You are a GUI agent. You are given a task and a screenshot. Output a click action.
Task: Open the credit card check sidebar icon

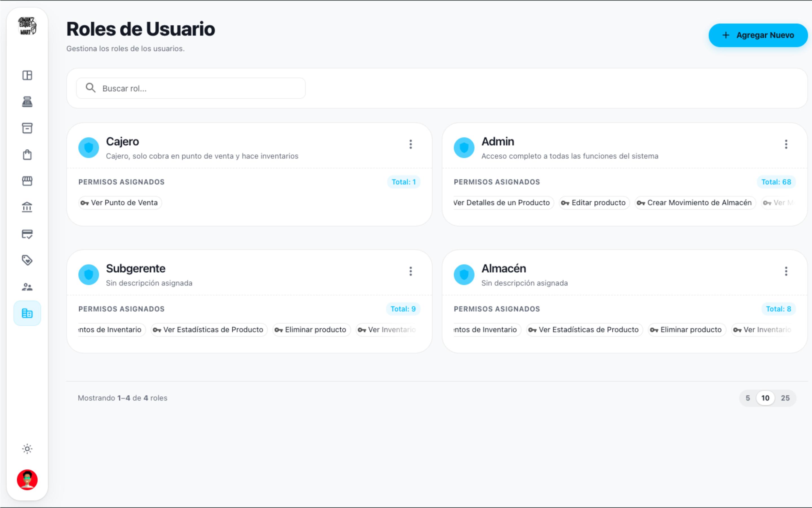(27, 234)
